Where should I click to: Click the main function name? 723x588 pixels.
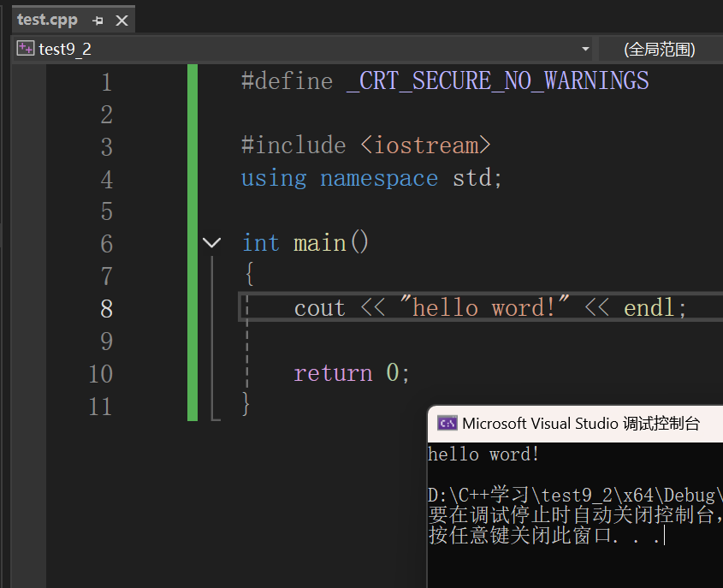pos(319,243)
